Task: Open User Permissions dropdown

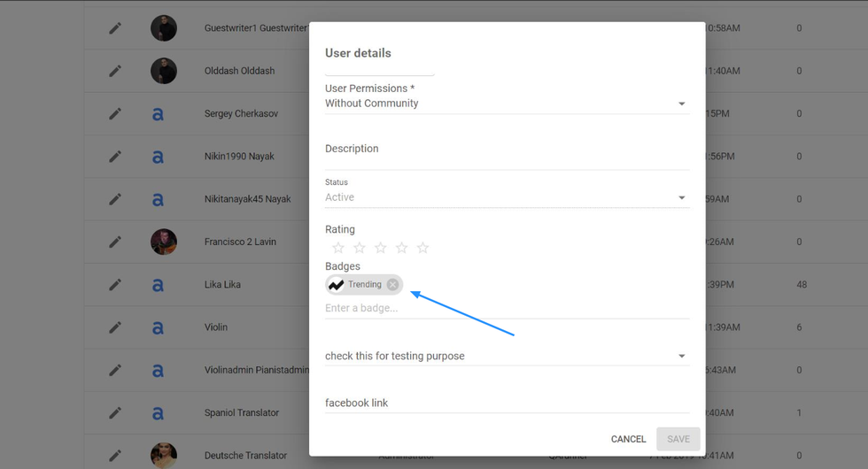Action: click(x=507, y=104)
